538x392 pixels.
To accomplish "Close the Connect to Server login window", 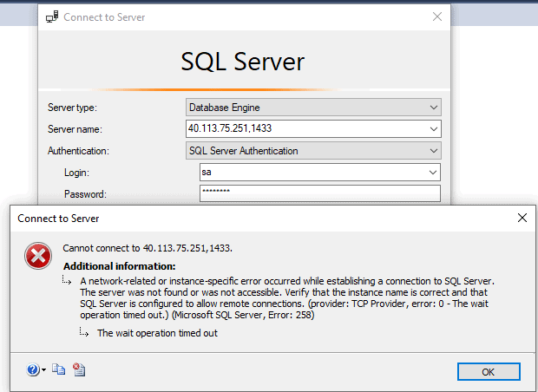I will point(436,16).
